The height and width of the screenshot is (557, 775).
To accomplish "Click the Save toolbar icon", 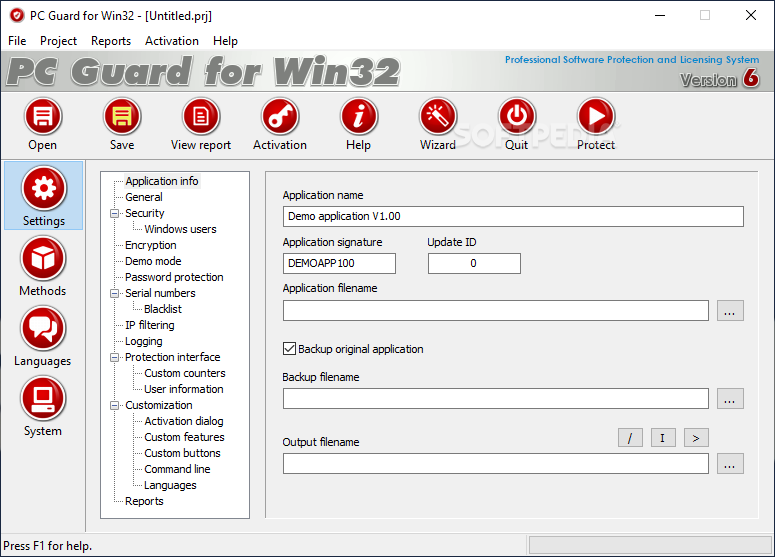I will [122, 117].
